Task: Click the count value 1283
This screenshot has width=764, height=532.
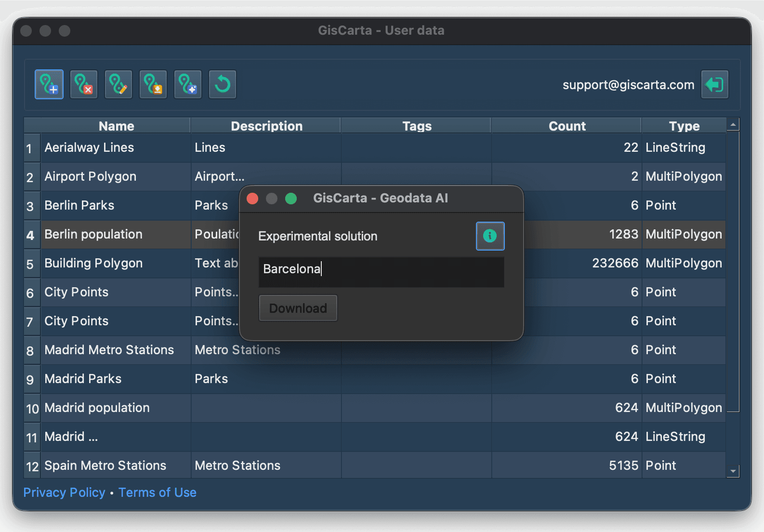Action: [623, 234]
